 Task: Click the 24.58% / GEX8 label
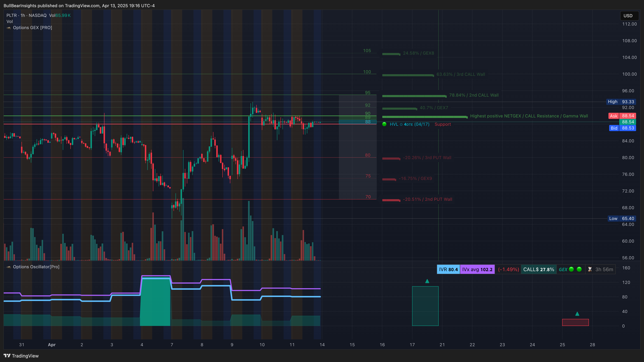tap(419, 53)
